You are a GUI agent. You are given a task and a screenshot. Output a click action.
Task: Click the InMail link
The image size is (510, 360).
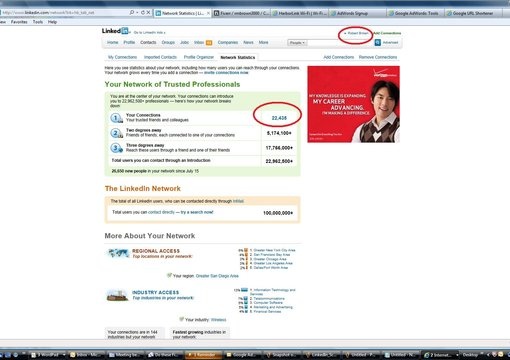(238, 201)
